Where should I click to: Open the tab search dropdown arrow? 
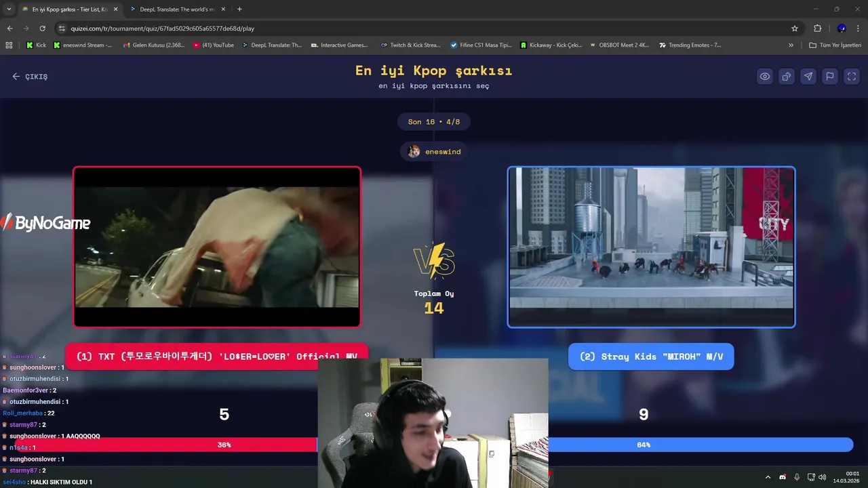coord(9,9)
